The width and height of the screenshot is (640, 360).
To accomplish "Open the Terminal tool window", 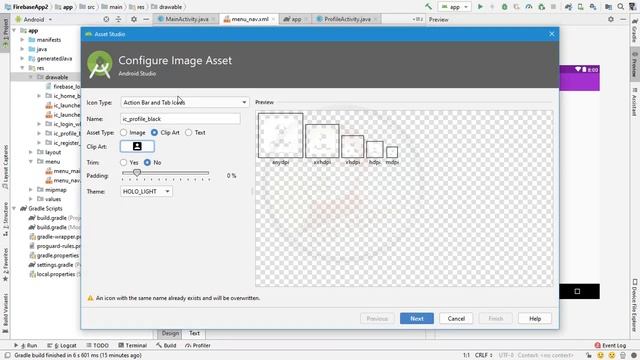I will tap(132, 345).
